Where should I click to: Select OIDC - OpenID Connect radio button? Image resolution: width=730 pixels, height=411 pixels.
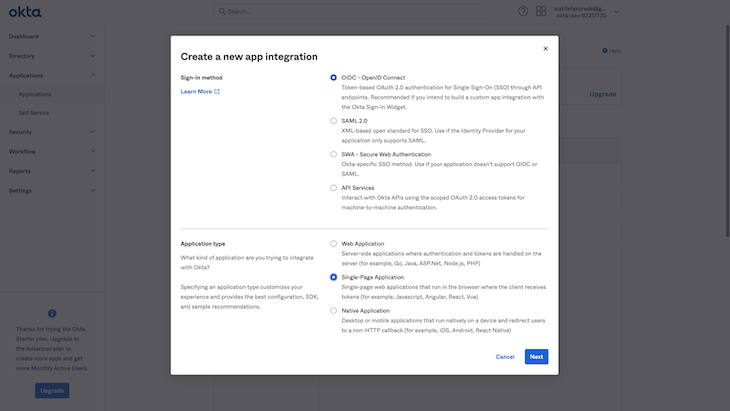click(333, 78)
